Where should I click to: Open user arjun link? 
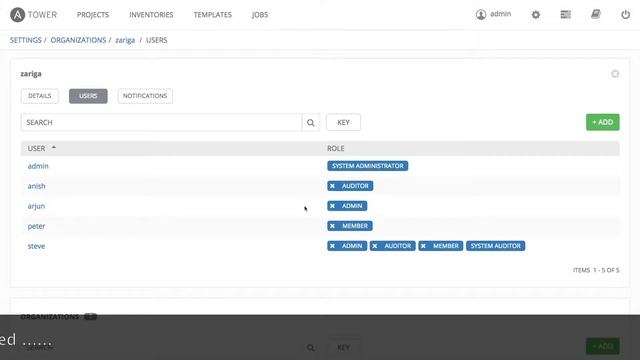pyautogui.click(x=36, y=206)
